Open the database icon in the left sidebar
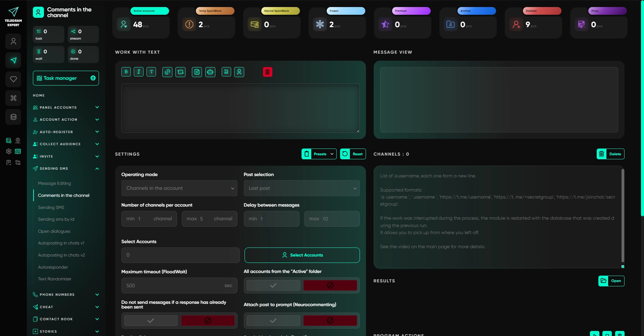This screenshot has height=336, width=644. click(13, 117)
